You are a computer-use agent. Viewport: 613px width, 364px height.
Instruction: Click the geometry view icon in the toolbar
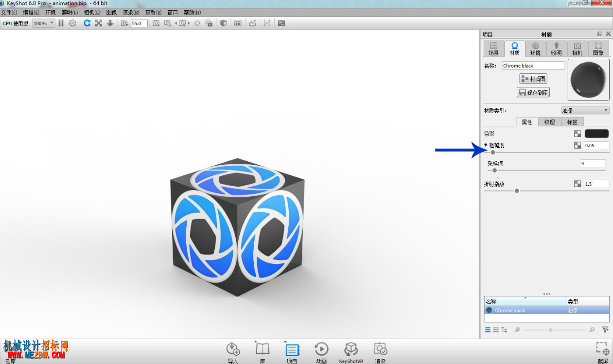[x=267, y=23]
